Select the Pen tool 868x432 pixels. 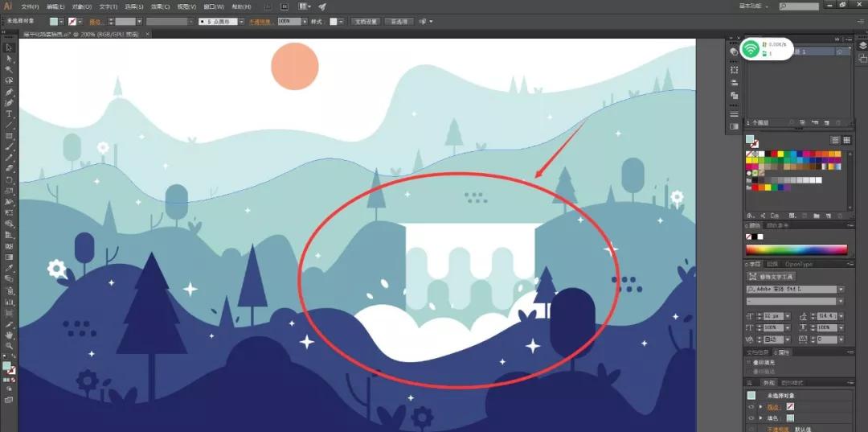pos(10,93)
